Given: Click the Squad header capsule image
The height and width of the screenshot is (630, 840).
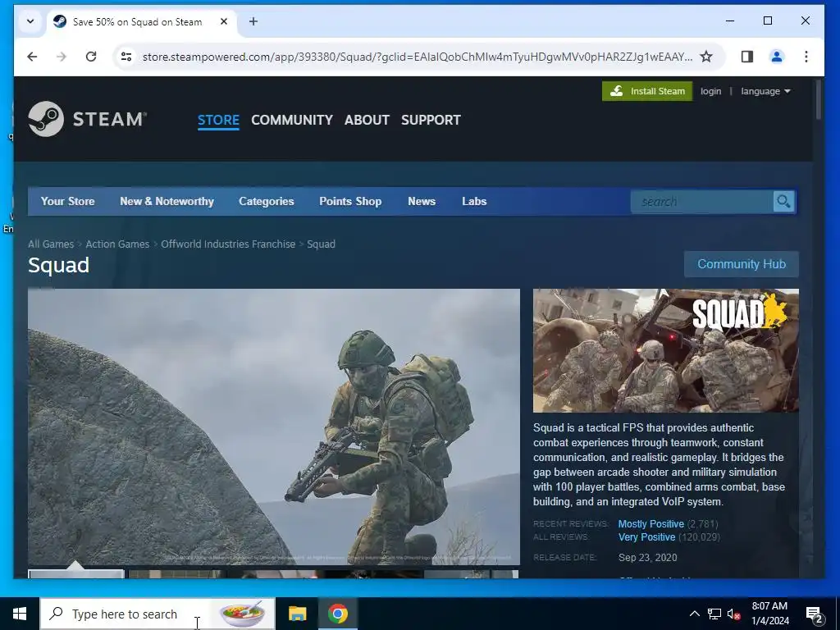Looking at the screenshot, I should (666, 350).
